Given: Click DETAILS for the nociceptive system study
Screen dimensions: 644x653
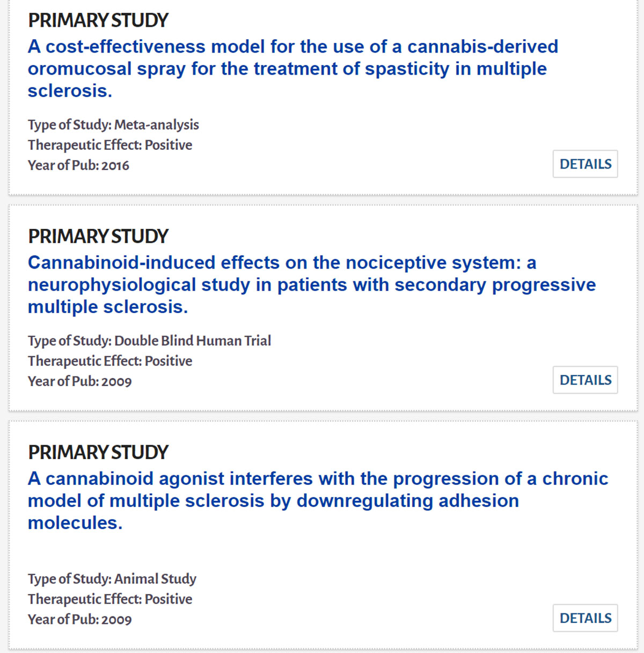Looking at the screenshot, I should point(585,380).
